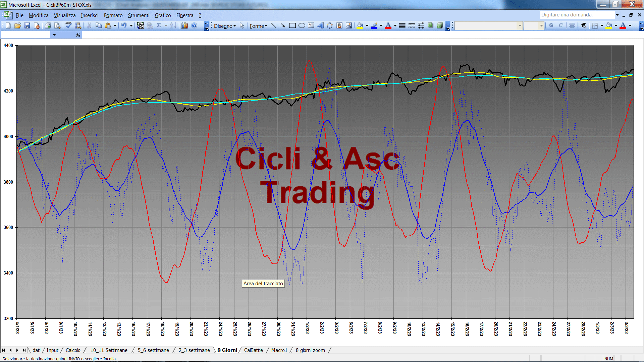Click the Print icon
The width and height of the screenshot is (644, 362).
click(48, 25)
